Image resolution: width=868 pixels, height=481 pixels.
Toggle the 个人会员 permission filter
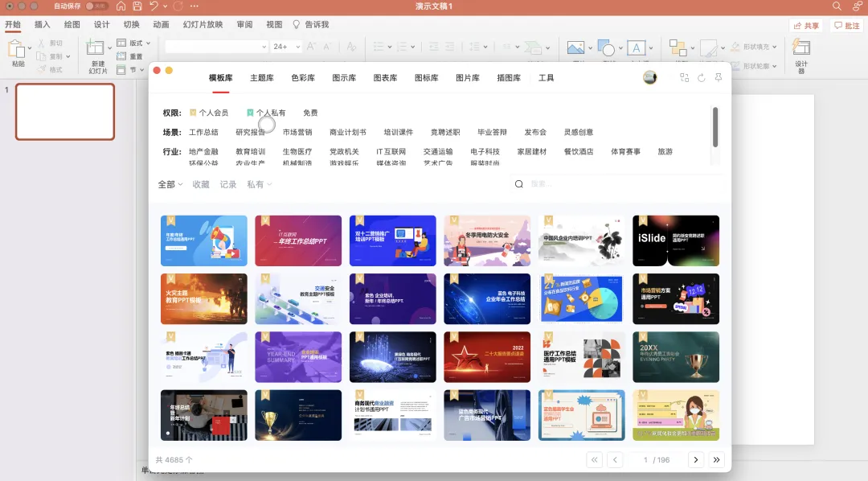click(209, 113)
